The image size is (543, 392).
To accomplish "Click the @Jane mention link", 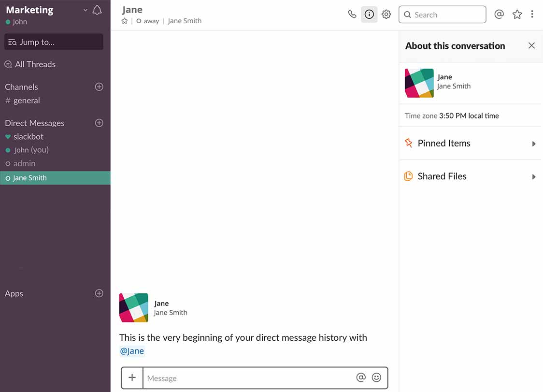I will pos(132,351).
